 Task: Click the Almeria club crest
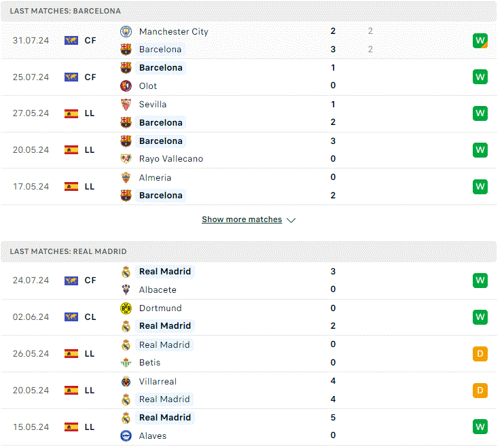click(126, 177)
